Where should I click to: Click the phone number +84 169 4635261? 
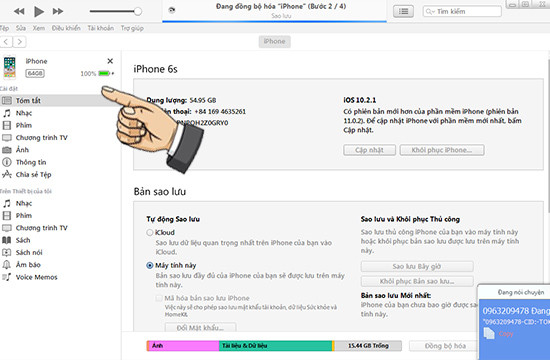point(220,112)
